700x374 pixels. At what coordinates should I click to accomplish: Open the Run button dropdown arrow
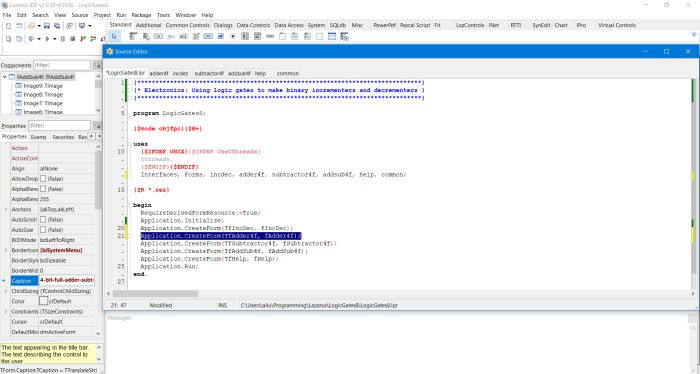[54, 39]
